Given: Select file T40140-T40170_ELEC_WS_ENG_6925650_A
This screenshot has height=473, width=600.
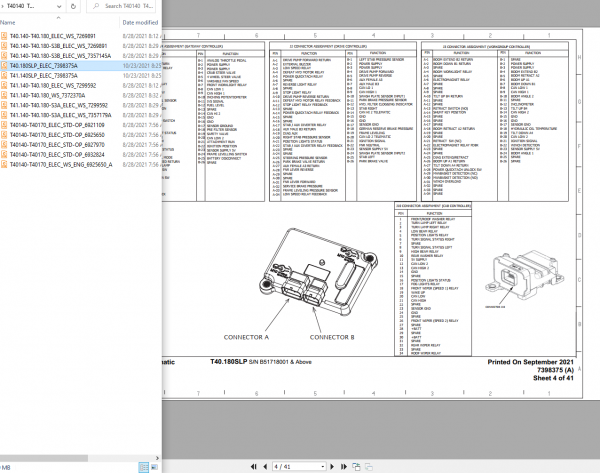Looking at the screenshot, I should 61,165.
